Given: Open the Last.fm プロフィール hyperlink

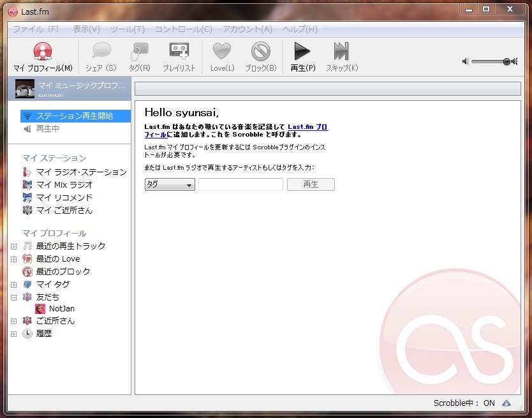Looking at the screenshot, I should tap(307, 127).
